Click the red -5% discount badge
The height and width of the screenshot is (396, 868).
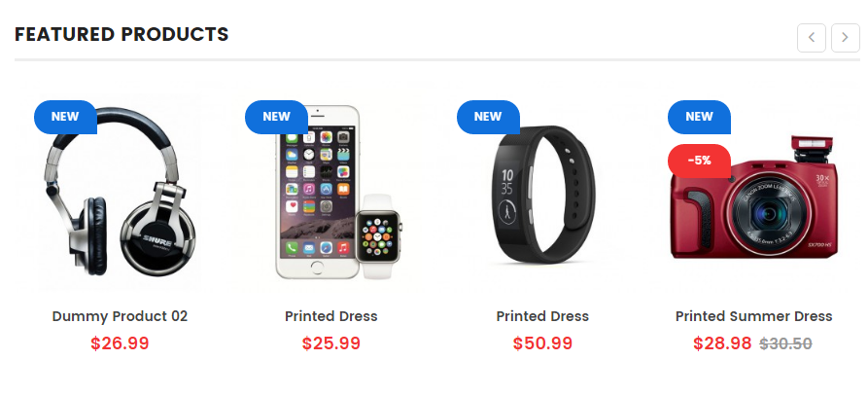pyautogui.click(x=699, y=161)
